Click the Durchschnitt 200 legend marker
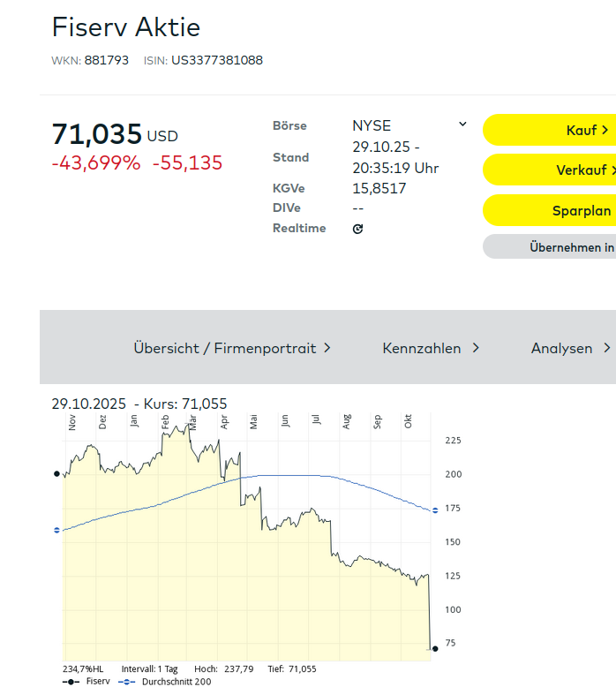The width and height of the screenshot is (616, 687). 127,682
